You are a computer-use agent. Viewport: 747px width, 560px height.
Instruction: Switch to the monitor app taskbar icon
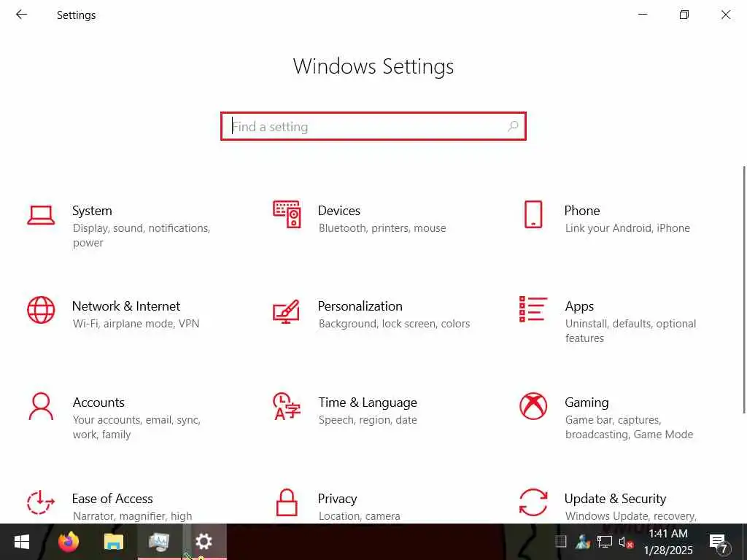(x=158, y=542)
